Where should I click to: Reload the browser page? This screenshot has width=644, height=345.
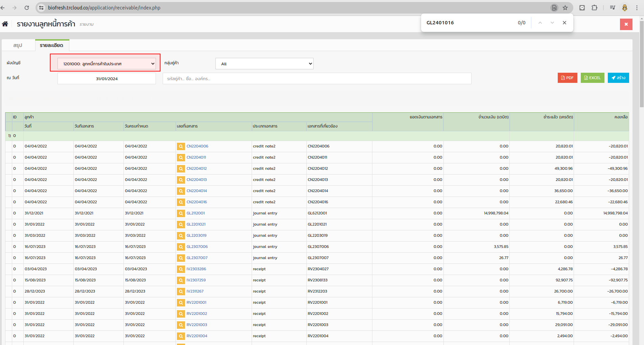tap(27, 8)
